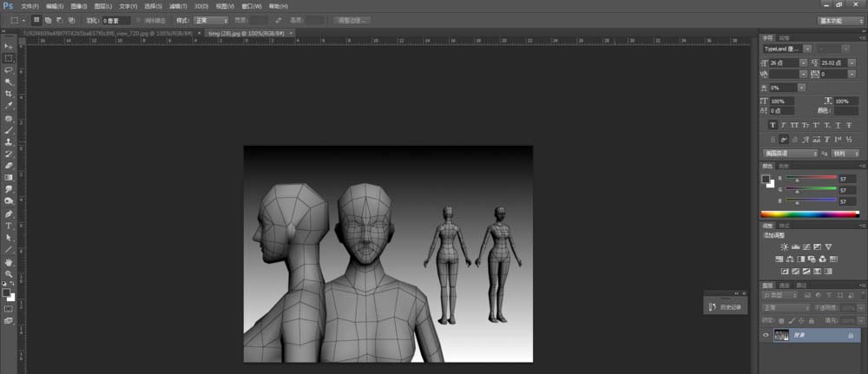
Task: Click the 羽化 (Feather) input field
Action: (115, 19)
